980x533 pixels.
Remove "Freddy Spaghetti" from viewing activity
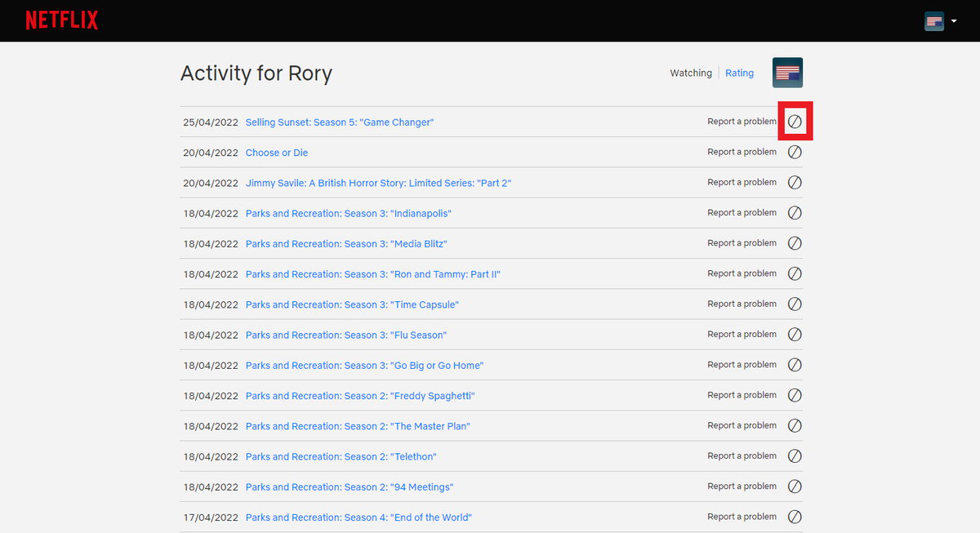[795, 395]
